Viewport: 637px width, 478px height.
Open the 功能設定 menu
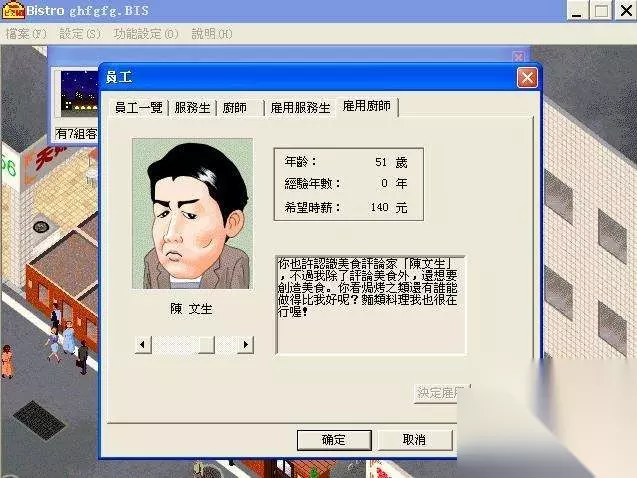click(146, 34)
